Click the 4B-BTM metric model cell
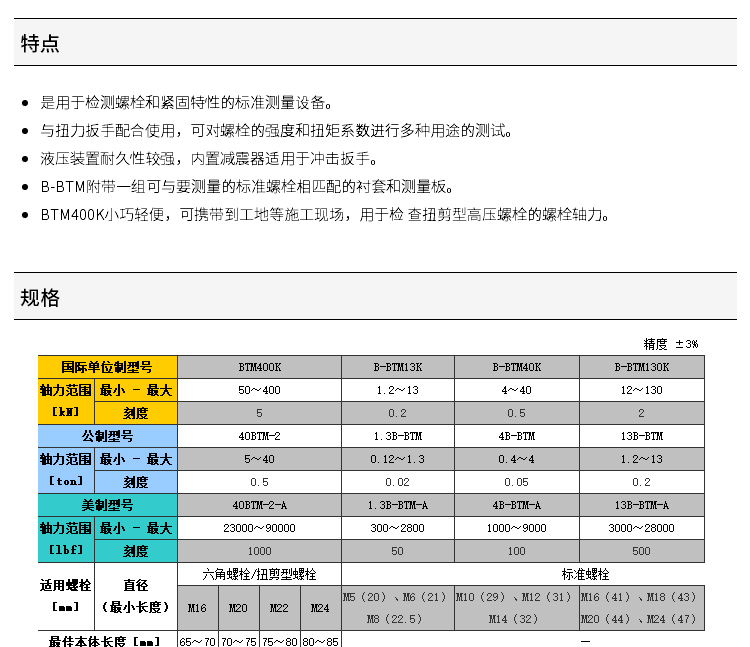The image size is (750, 647). click(x=517, y=436)
